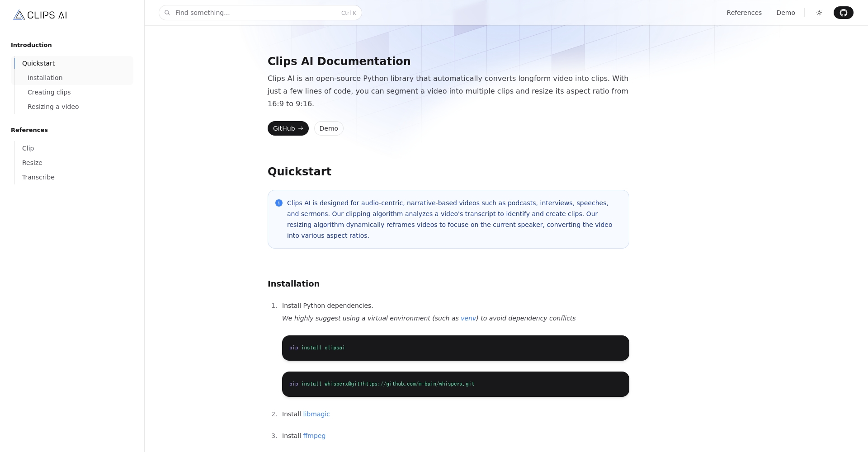Open References in the top navigation
The image size is (868, 452).
click(744, 13)
